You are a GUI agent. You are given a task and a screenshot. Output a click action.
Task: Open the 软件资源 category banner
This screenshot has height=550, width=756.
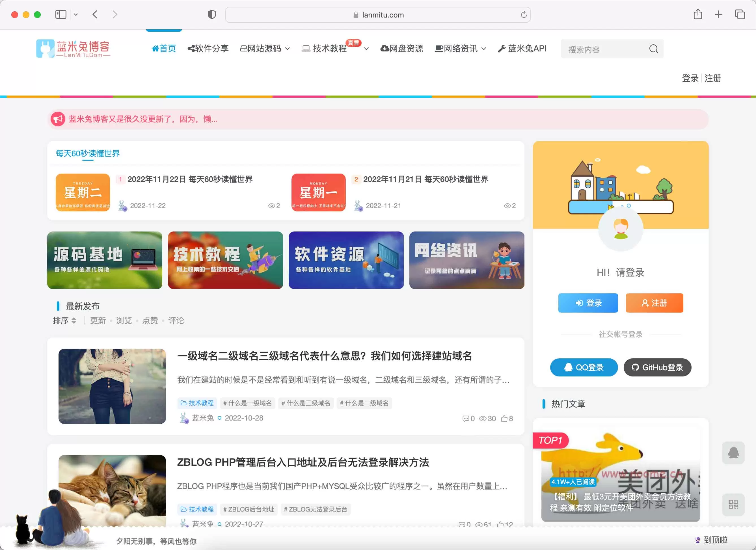[x=346, y=260]
